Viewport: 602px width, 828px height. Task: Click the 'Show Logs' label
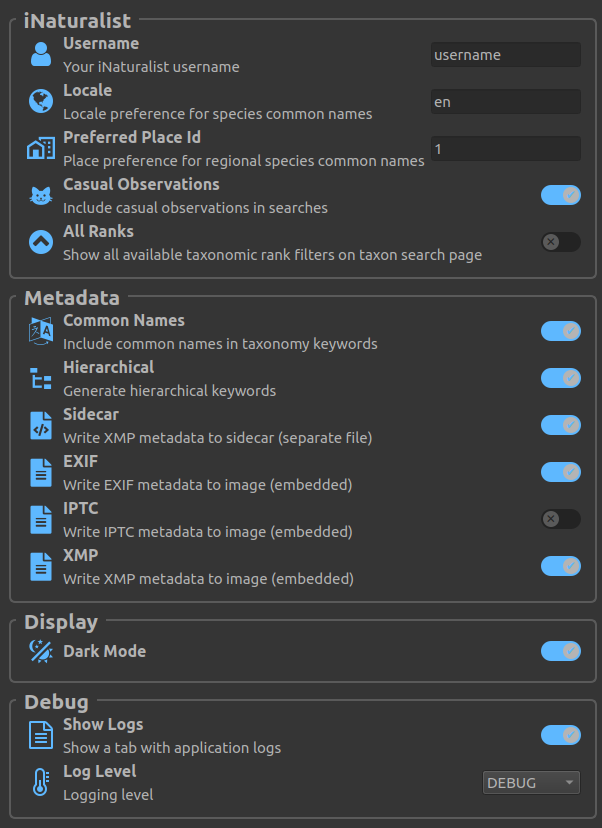point(103,724)
